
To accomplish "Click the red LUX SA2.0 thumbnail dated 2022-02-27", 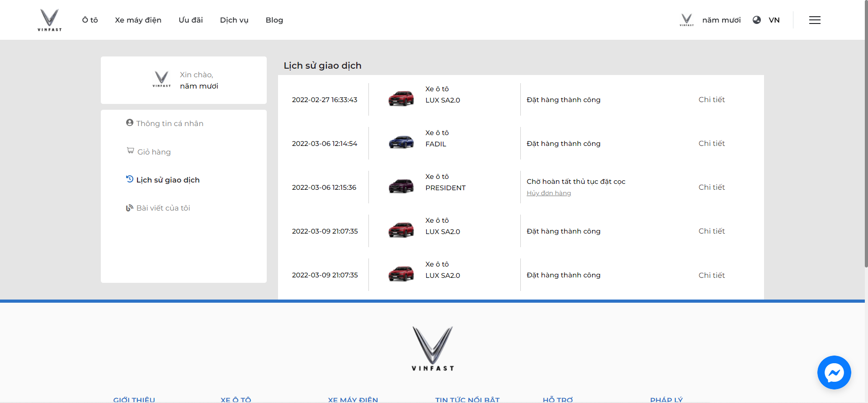I will (401, 98).
